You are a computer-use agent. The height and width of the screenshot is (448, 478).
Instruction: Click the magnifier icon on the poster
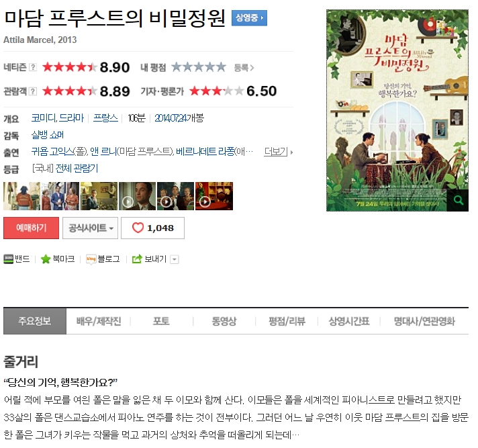458,200
